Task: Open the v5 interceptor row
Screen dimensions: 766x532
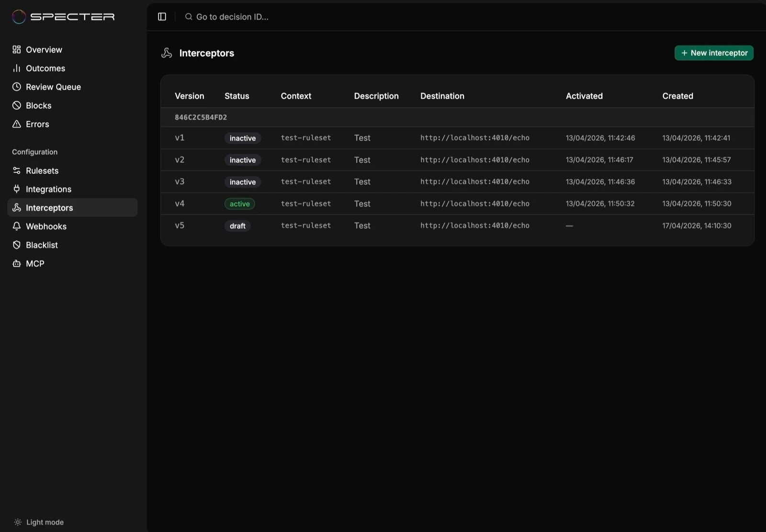Action: 457,226
